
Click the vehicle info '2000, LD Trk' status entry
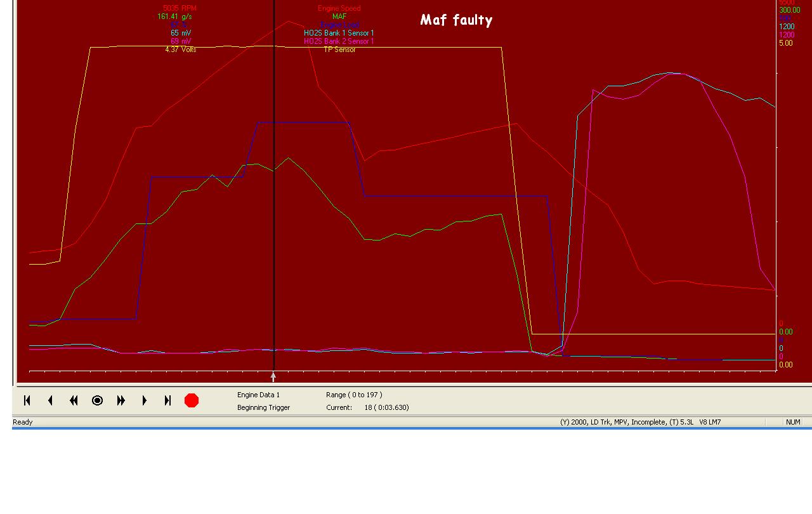[640, 422]
